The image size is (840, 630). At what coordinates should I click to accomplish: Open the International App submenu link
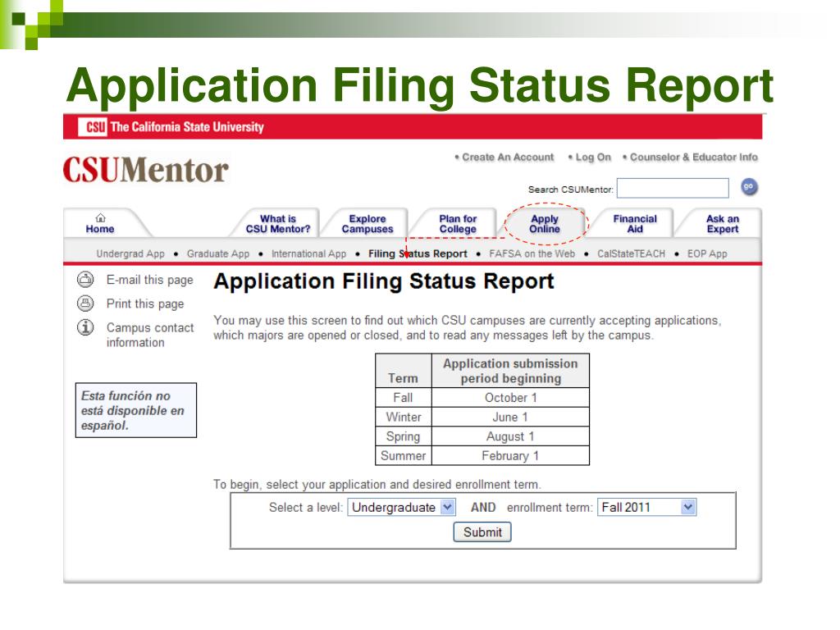point(308,253)
